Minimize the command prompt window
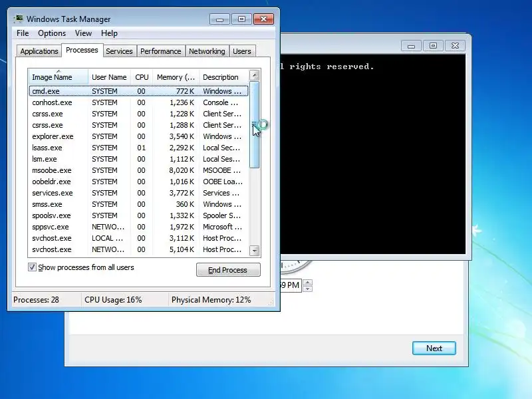The height and width of the screenshot is (399, 532). coord(411,46)
